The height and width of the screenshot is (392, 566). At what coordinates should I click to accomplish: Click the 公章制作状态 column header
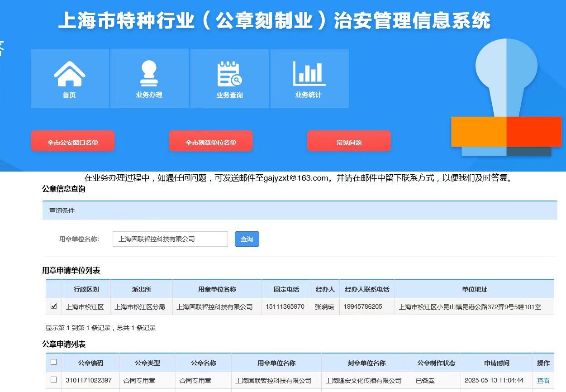click(x=436, y=363)
